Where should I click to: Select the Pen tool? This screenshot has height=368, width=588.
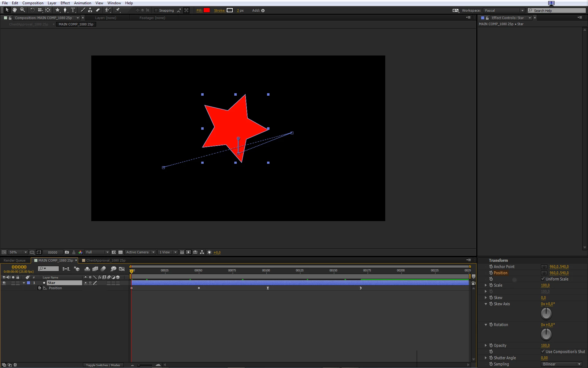point(65,10)
